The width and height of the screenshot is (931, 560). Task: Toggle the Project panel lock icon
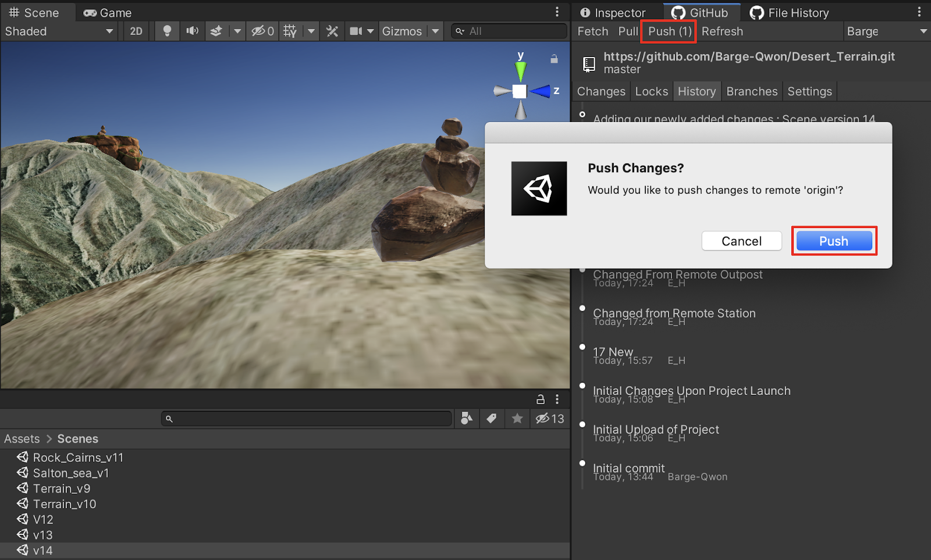(541, 400)
